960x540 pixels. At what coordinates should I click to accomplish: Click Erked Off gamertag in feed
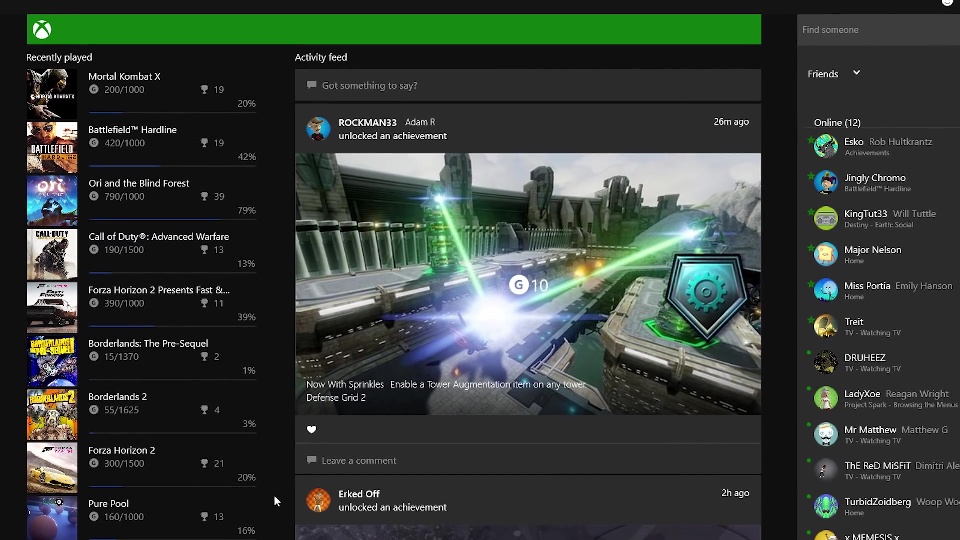click(x=359, y=493)
